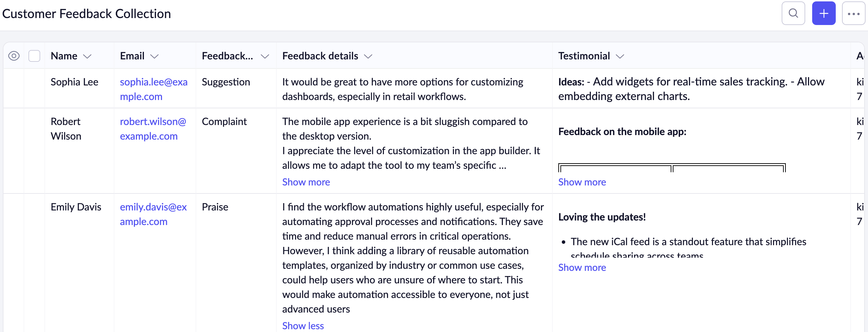Open the Feedback details column chevron

coord(368,56)
